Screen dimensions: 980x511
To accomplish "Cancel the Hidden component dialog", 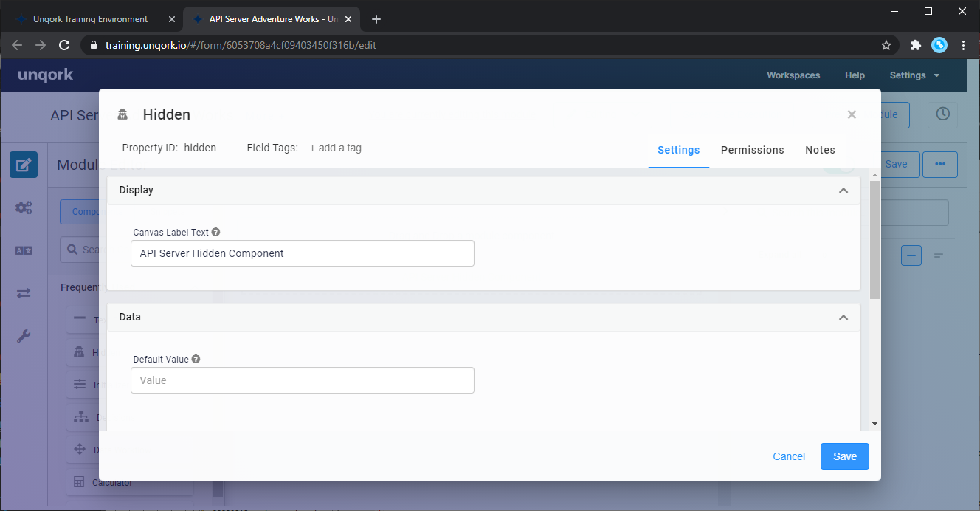I will [788, 456].
